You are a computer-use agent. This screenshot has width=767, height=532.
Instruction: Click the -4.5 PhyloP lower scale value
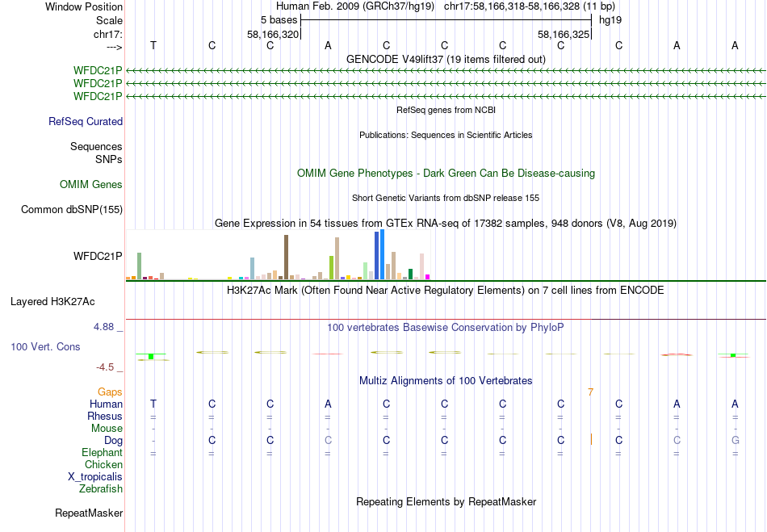pyautogui.click(x=105, y=367)
